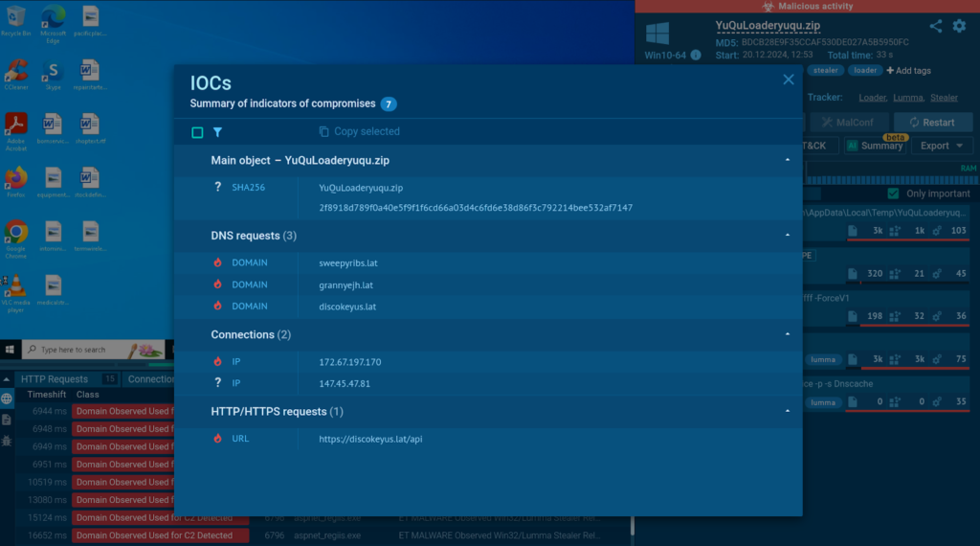Collapse the DNS requests section
Image resolution: width=980 pixels, height=546 pixels.
point(787,235)
